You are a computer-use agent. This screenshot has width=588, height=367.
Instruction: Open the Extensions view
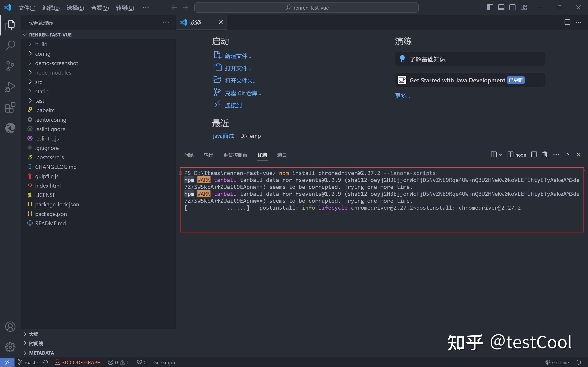10,107
